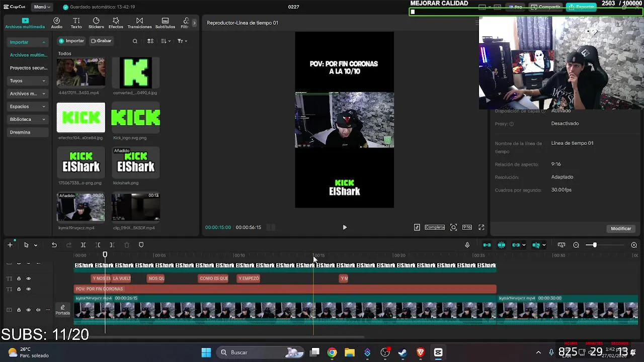Delete the part left of the playhead
The width and height of the screenshot is (644, 362).
click(x=98, y=245)
